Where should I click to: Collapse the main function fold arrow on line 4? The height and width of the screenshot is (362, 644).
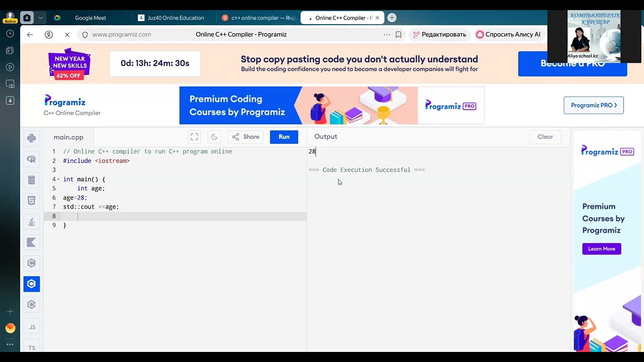pos(58,179)
